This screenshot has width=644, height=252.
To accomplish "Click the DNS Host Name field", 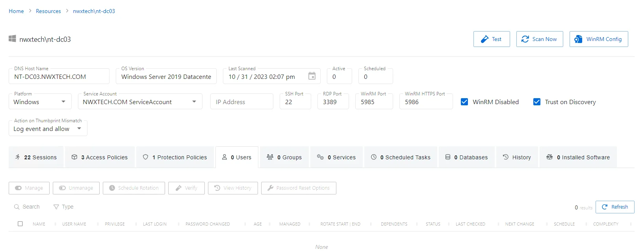I will [x=59, y=77].
